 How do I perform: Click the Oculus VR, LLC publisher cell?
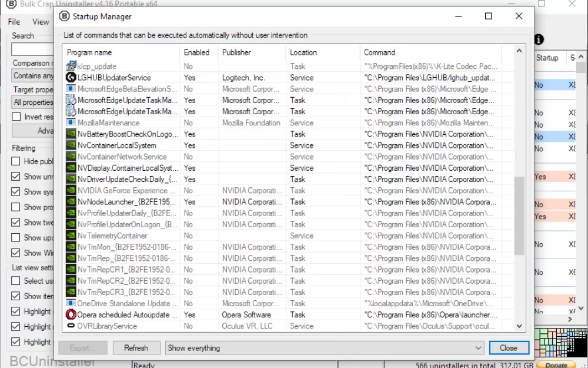click(247, 326)
